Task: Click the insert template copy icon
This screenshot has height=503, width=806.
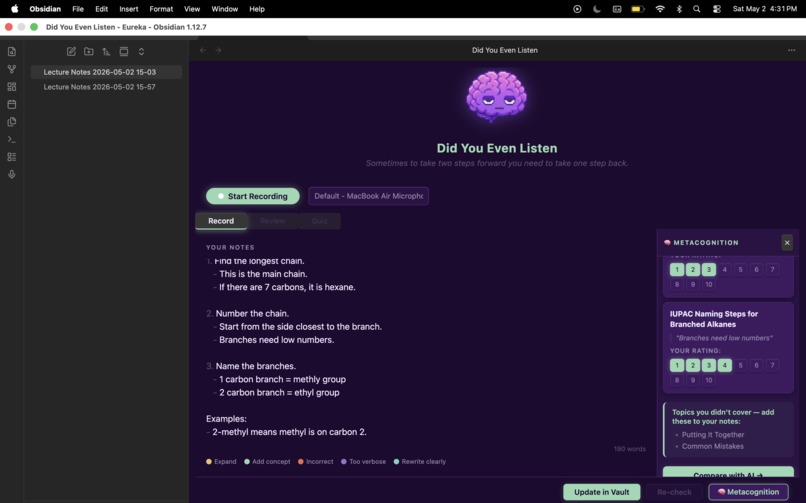Action: coord(12,122)
